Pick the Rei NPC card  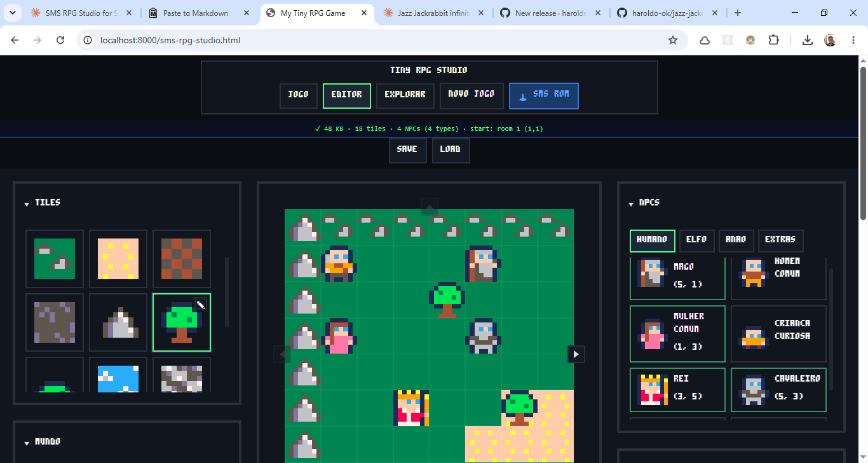click(677, 389)
